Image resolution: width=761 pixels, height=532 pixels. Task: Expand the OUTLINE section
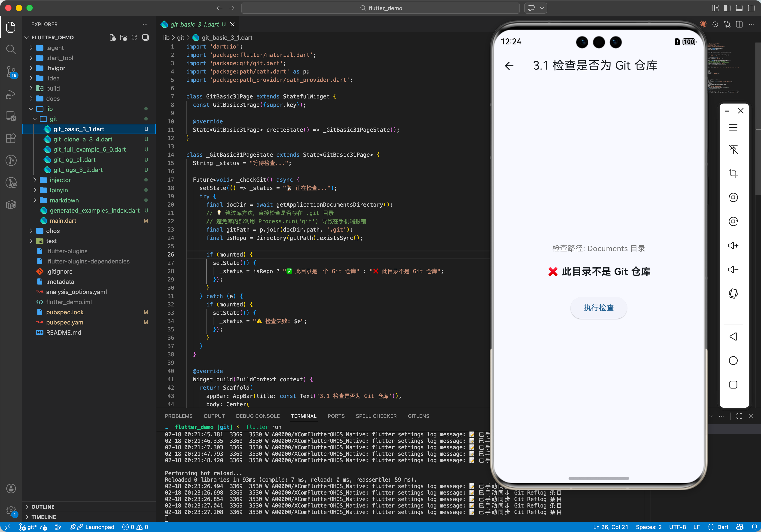43,507
